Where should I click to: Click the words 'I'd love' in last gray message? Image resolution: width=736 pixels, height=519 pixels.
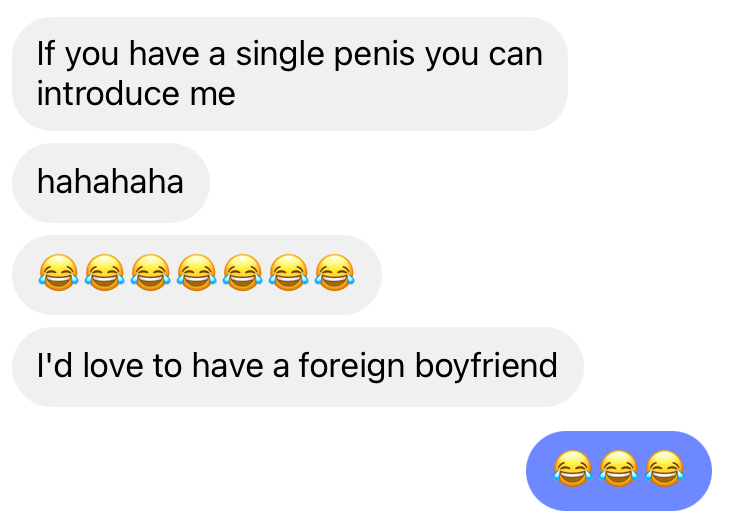[90, 366]
